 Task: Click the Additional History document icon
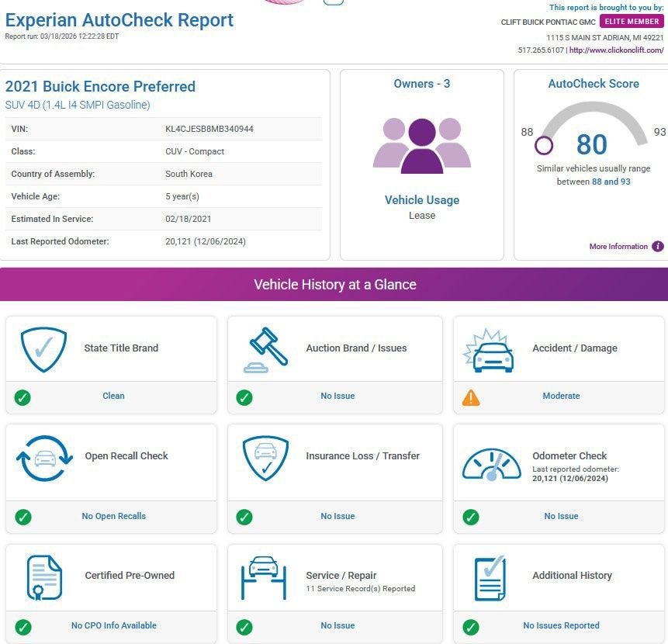point(490,577)
